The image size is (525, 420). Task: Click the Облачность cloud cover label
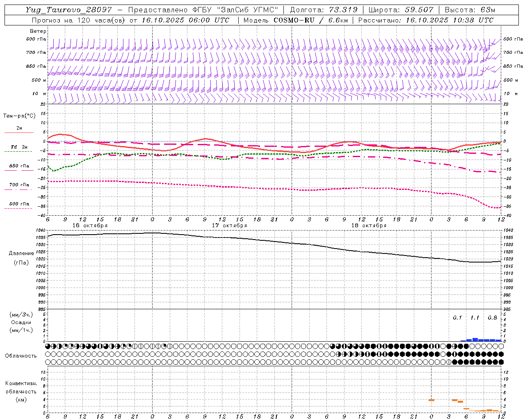[21, 356]
